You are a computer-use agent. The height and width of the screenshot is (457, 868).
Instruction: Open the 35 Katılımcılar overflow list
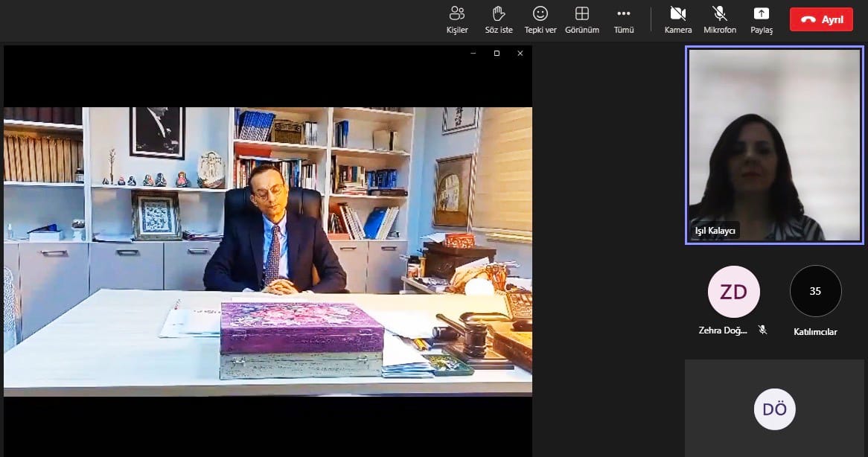click(815, 292)
